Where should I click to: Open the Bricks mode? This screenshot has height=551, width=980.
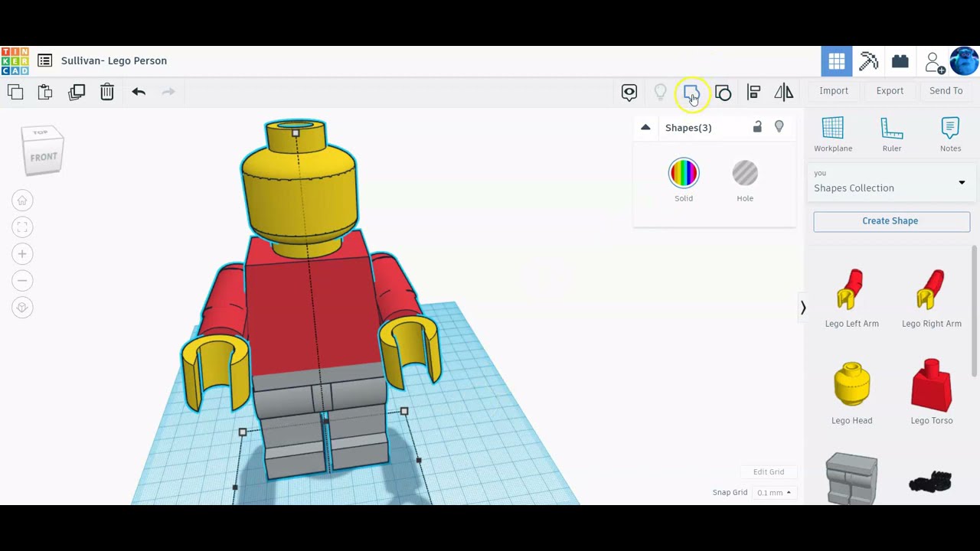900,61
